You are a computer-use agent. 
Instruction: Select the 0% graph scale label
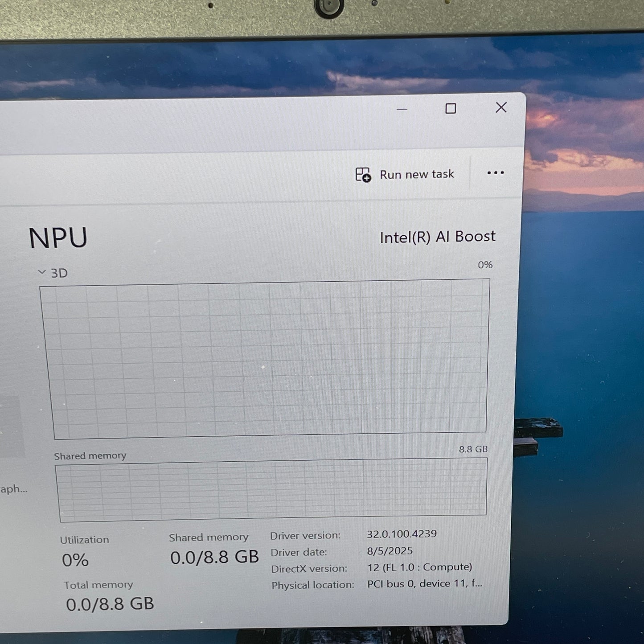(485, 265)
